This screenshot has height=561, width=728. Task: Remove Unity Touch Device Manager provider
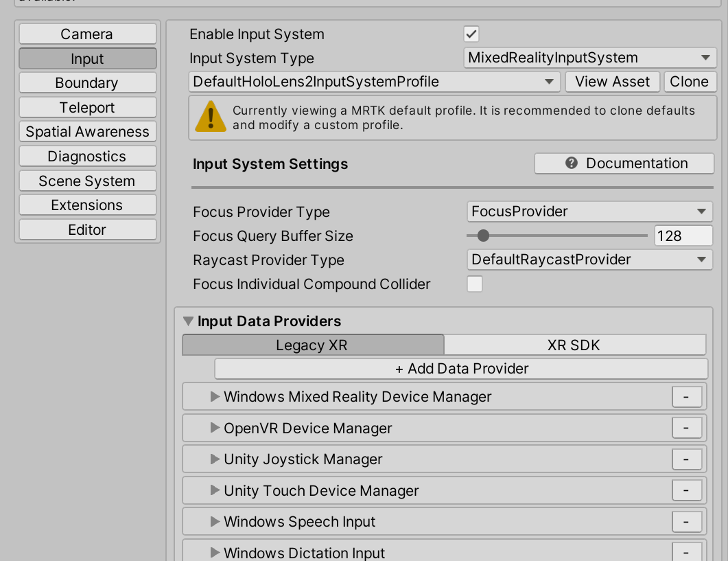(x=686, y=490)
